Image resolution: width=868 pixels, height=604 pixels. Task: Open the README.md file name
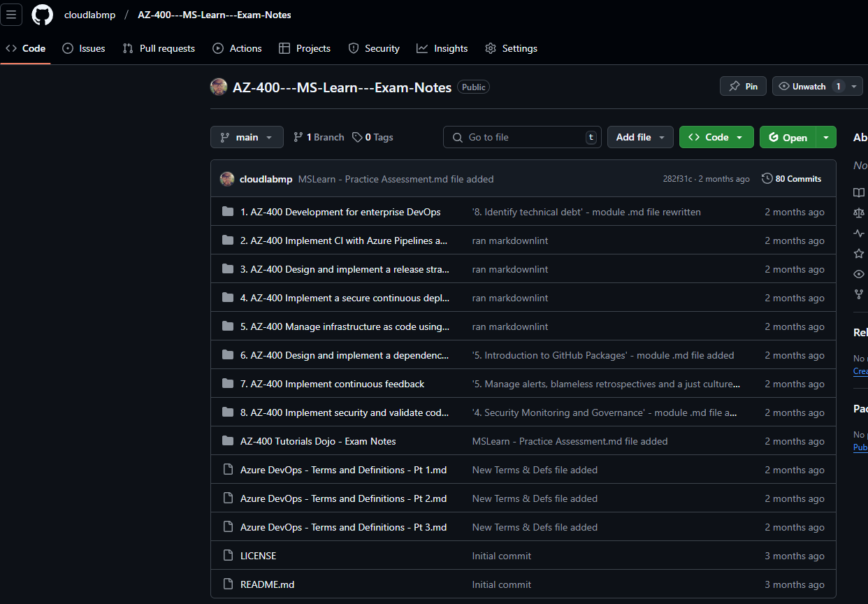(x=267, y=584)
